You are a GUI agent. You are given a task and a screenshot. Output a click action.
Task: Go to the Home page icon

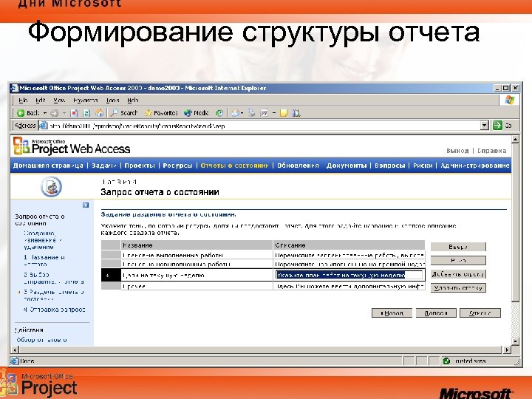coord(99,113)
